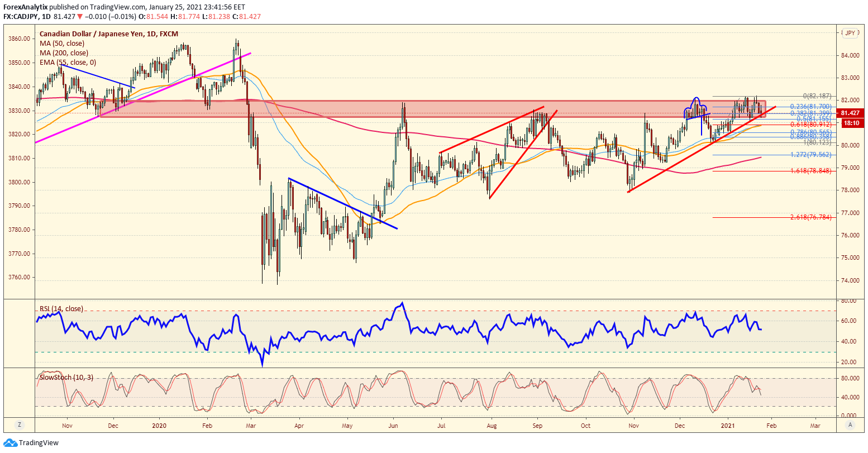Click the 0.236(81.700) Fibonacci level label
Screen dimensions: 868x453
coord(810,106)
